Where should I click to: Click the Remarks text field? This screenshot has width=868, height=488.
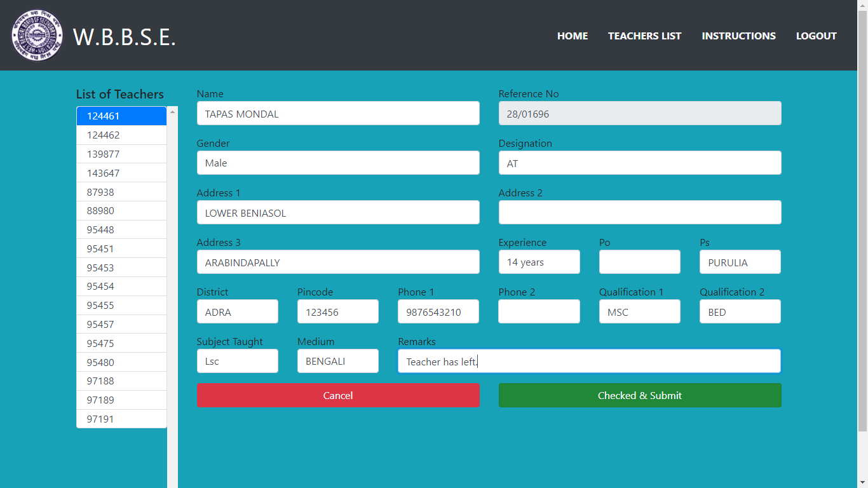(588, 362)
